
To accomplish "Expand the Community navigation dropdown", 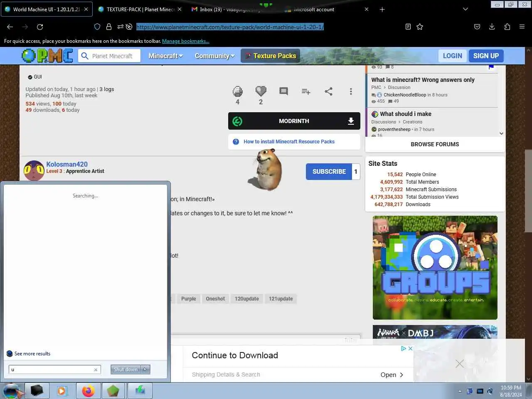I will (214, 56).
